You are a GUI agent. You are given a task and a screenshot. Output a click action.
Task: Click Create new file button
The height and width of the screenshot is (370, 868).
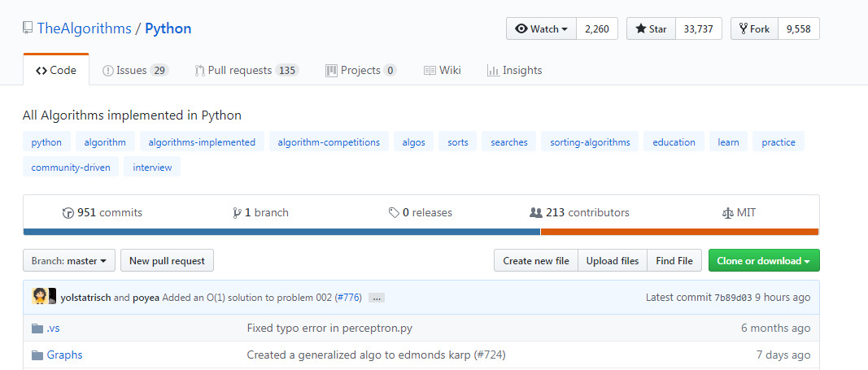(536, 260)
